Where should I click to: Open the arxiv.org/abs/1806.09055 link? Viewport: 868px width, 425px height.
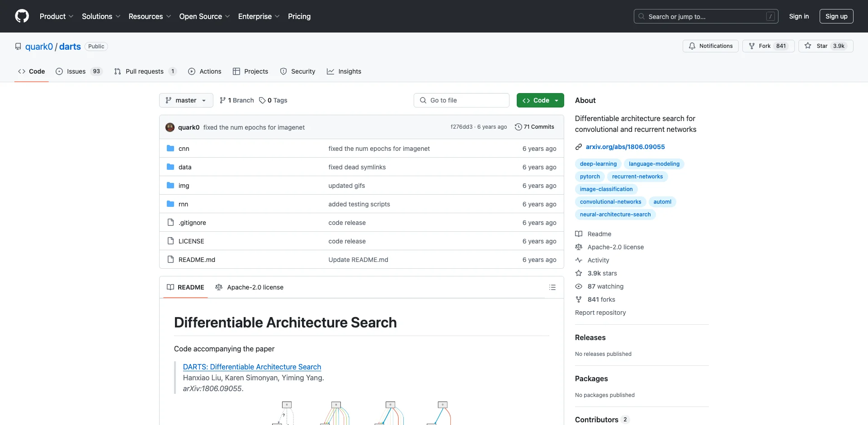625,147
